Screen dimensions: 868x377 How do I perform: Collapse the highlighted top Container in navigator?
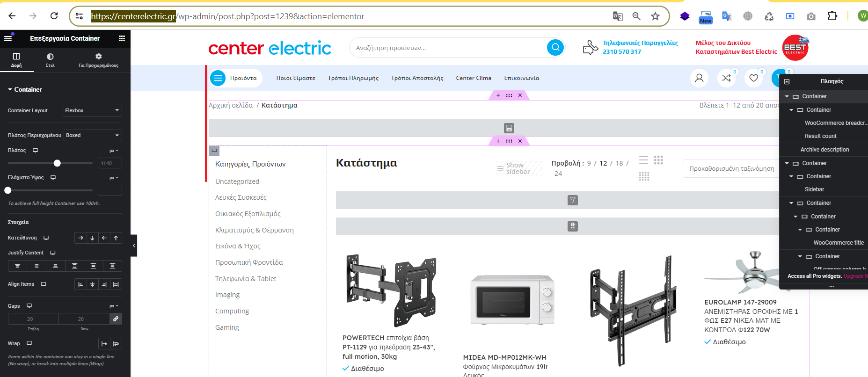[x=787, y=96]
